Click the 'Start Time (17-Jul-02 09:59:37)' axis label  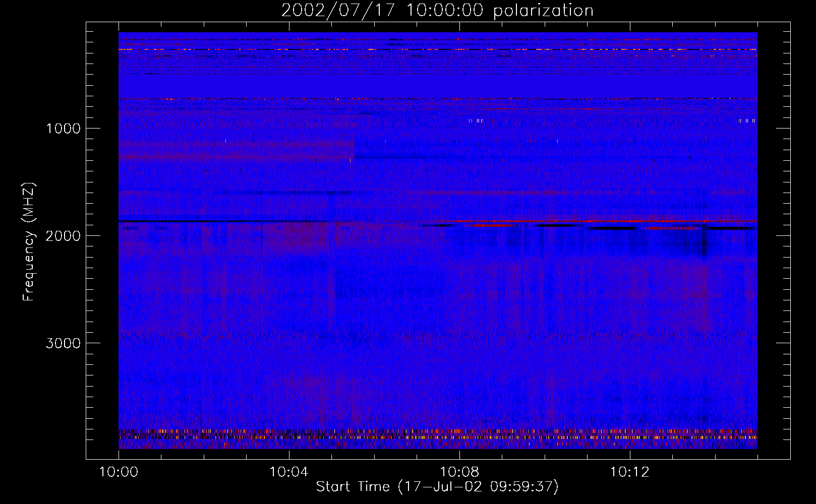tap(437, 487)
